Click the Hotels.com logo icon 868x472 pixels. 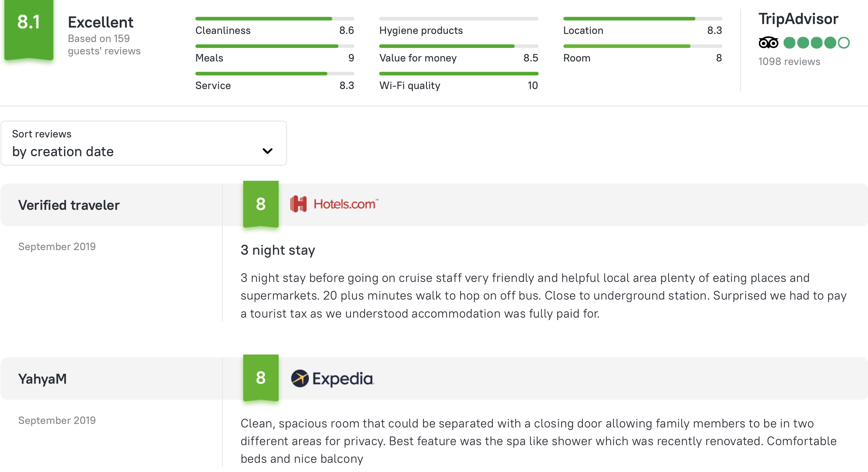[298, 204]
